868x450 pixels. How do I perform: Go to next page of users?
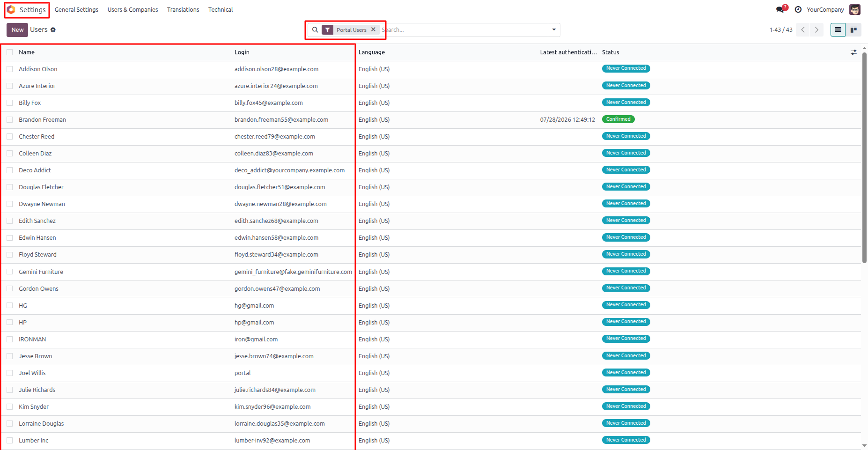click(x=817, y=30)
